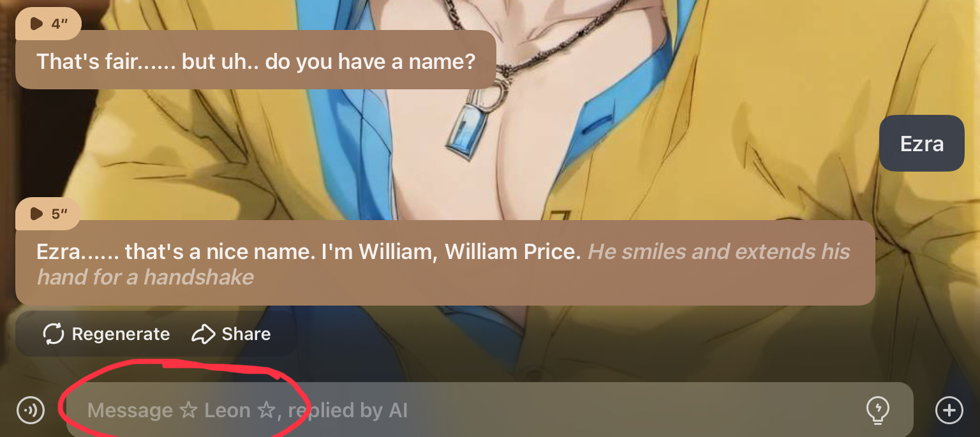This screenshot has height=437, width=980.
Task: Play the 4-second voice message audio
Action: click(x=37, y=24)
